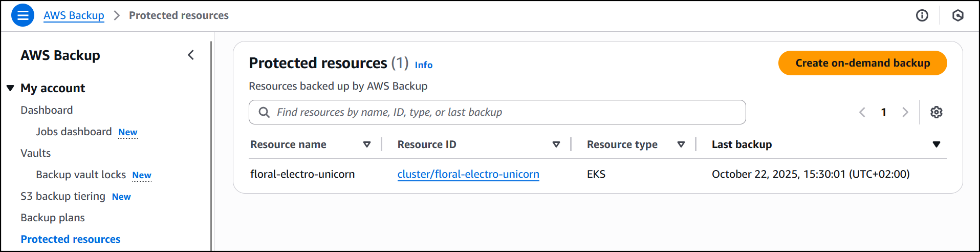Sort by Resource ID column arrow

click(556, 144)
